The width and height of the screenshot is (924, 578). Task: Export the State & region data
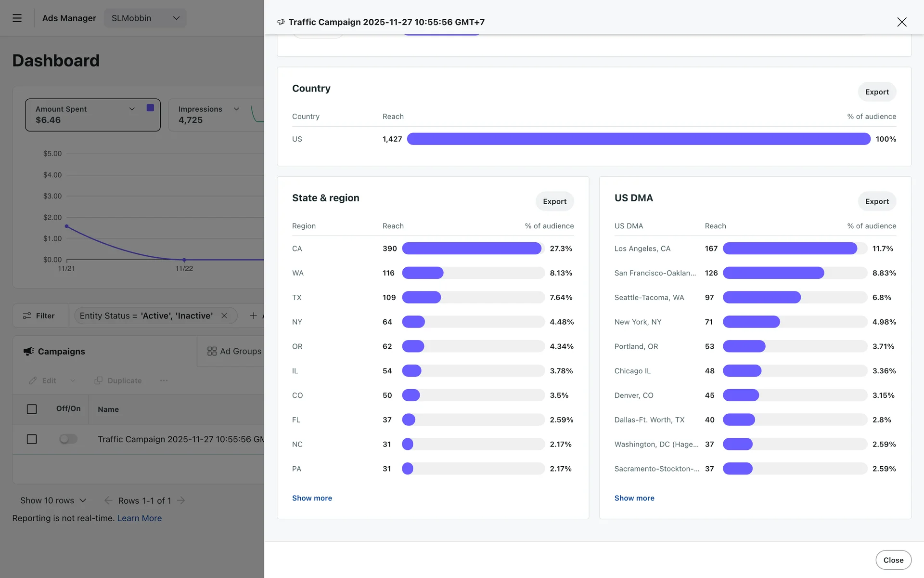(554, 201)
